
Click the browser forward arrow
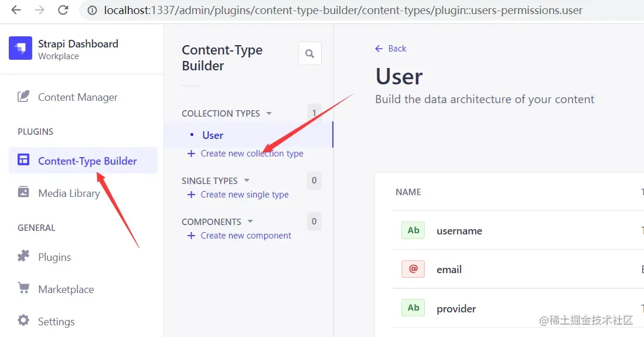[x=39, y=10]
